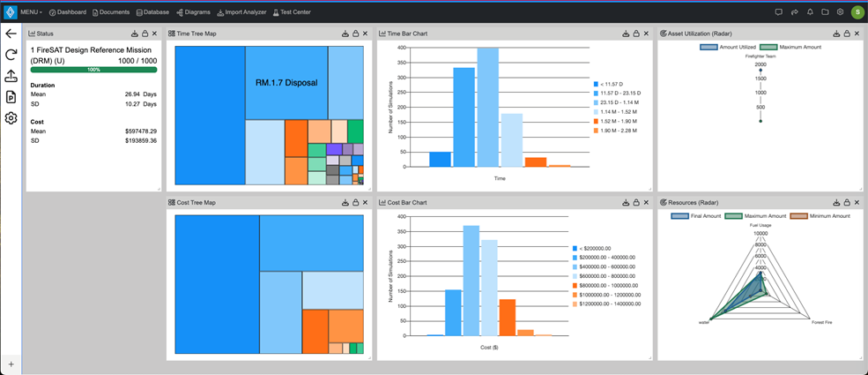The height and width of the screenshot is (375, 868).
Task: Open the MENU dropdown
Action: (x=31, y=11)
